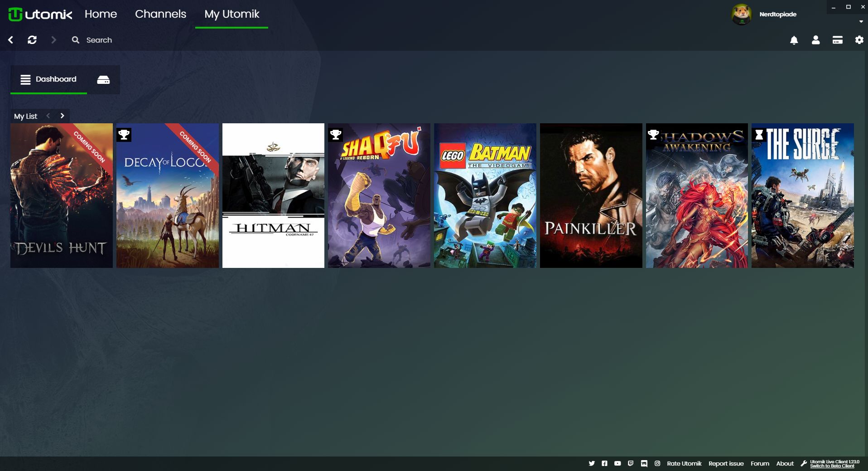The image size is (868, 471).
Task: Open The Surge game tile
Action: (803, 195)
